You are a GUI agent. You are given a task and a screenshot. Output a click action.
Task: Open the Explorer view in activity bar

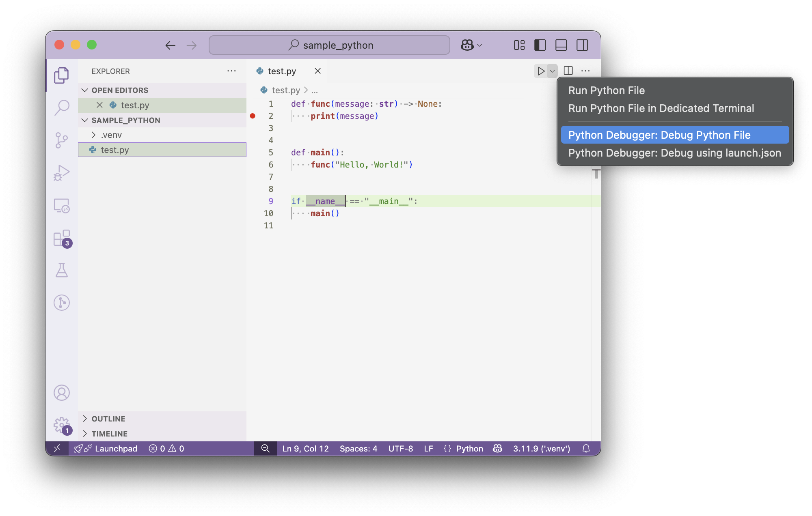pyautogui.click(x=62, y=75)
